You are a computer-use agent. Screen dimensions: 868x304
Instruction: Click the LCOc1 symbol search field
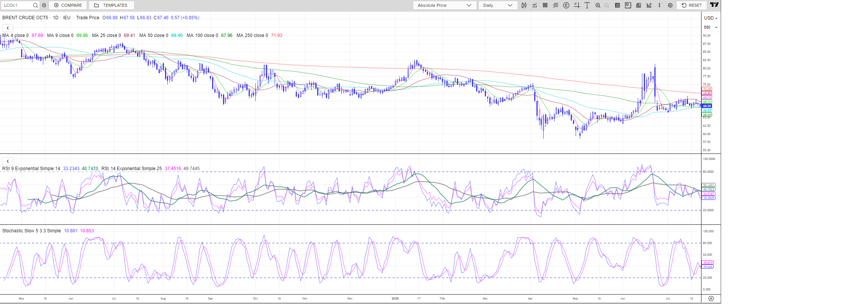pyautogui.click(x=17, y=5)
